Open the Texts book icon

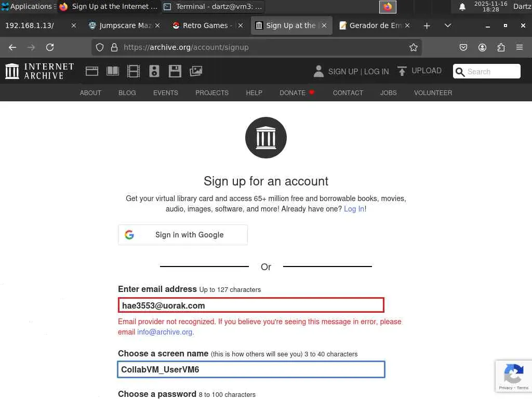pos(113,71)
